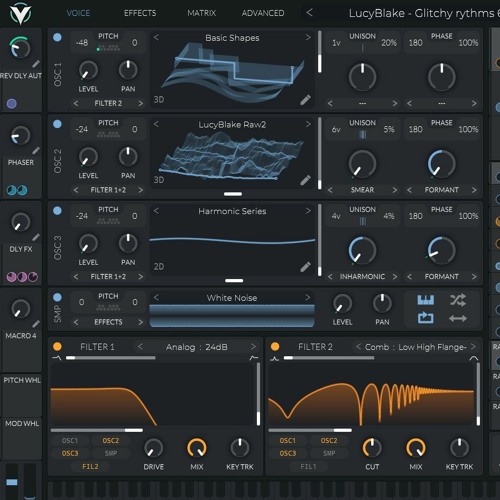Previous wavetable arrow beside LucyBlake Raw2

tap(156, 124)
